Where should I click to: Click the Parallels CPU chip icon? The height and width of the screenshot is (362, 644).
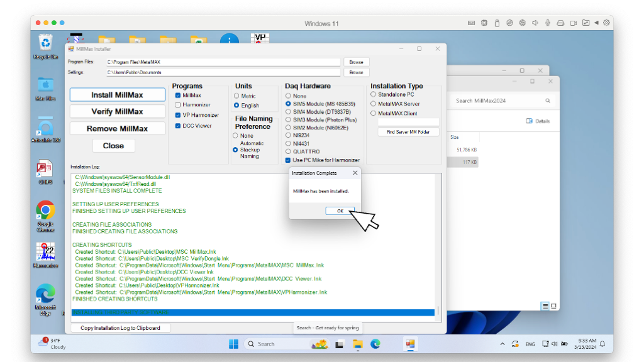point(484,23)
